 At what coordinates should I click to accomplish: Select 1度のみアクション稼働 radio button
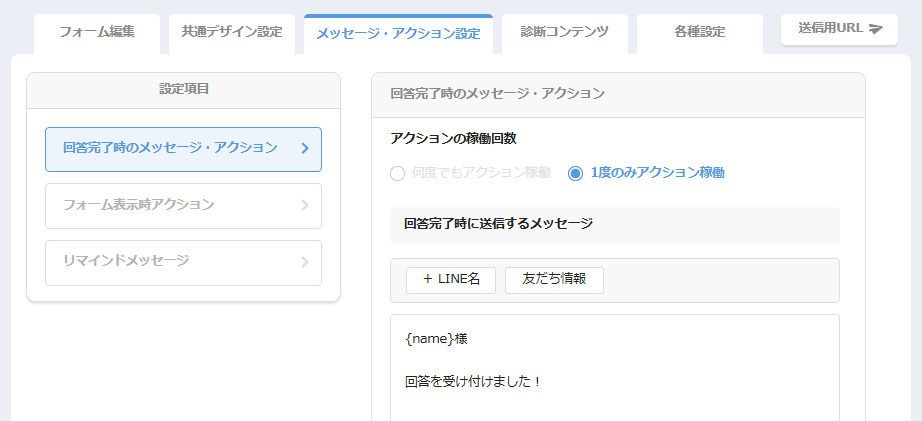(x=575, y=173)
